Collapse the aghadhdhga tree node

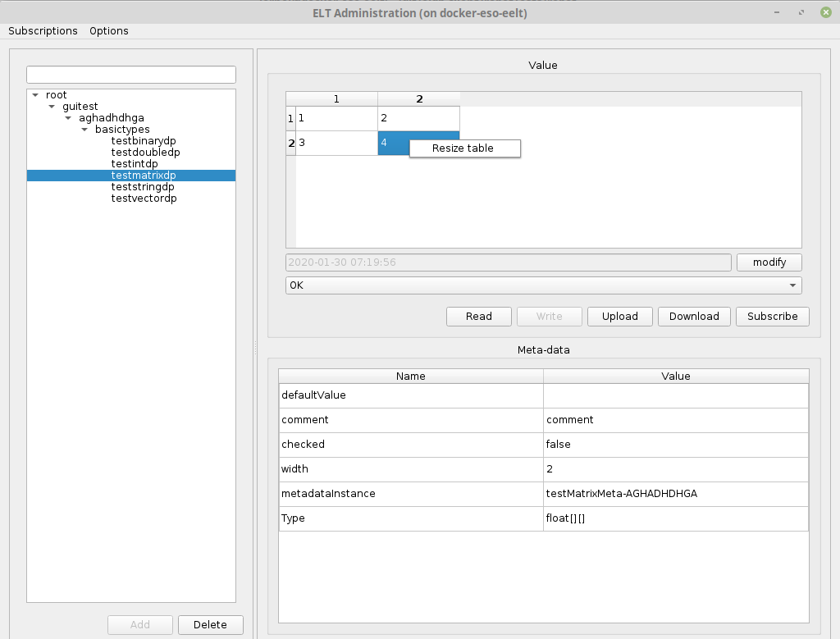click(68, 118)
